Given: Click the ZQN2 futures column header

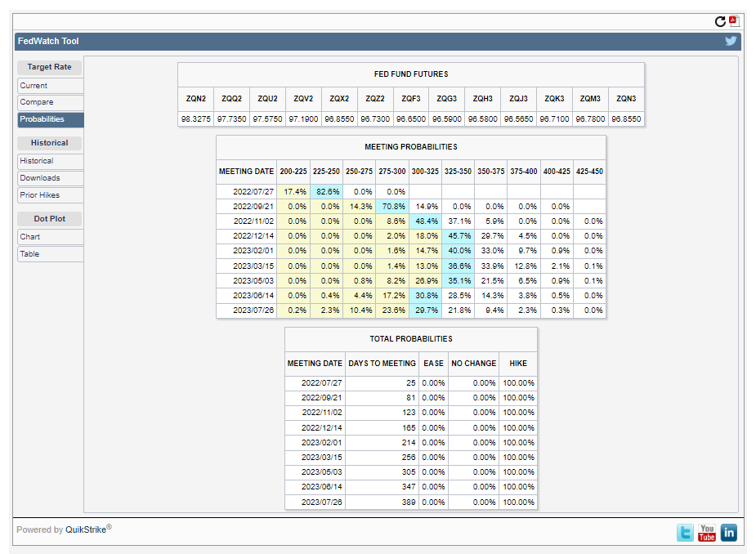Looking at the screenshot, I should 196,98.
